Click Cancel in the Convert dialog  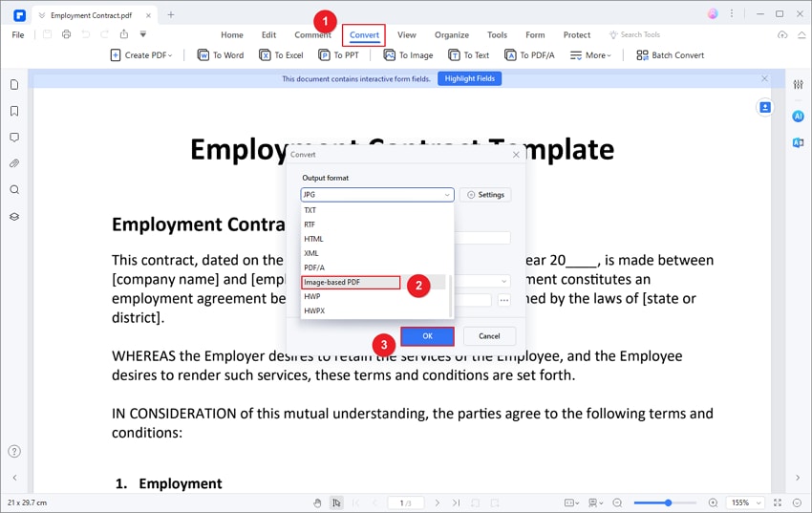click(x=489, y=336)
